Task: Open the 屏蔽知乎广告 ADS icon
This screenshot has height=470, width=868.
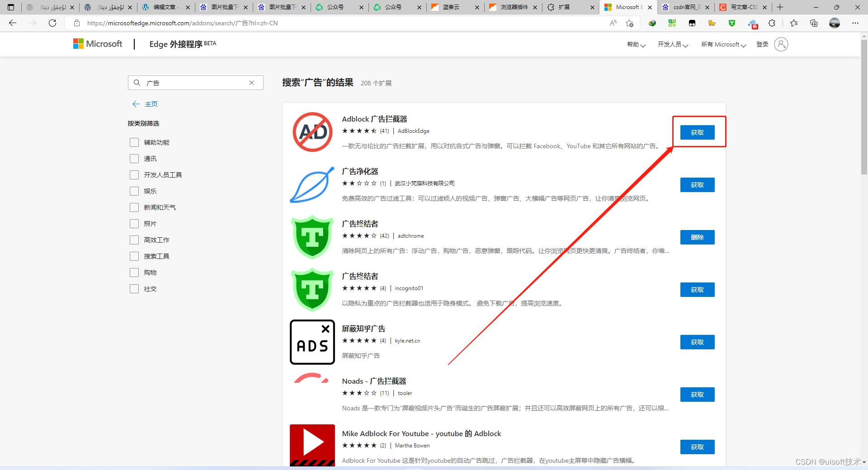Action: coord(312,342)
